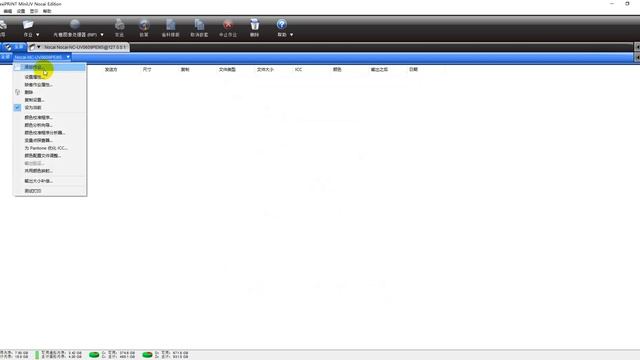Viewport: 640px width, 360px height.
Task: Collapse the panel using the right-edge arrow on the tab row
Action: 637,47
